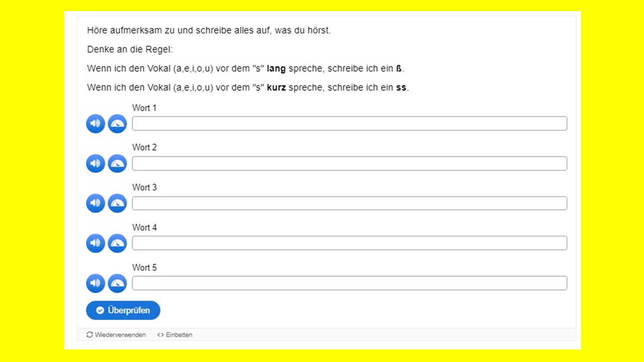This screenshot has height=362, width=644.
Task: Click the Einbetten embed link
Action: point(179,335)
